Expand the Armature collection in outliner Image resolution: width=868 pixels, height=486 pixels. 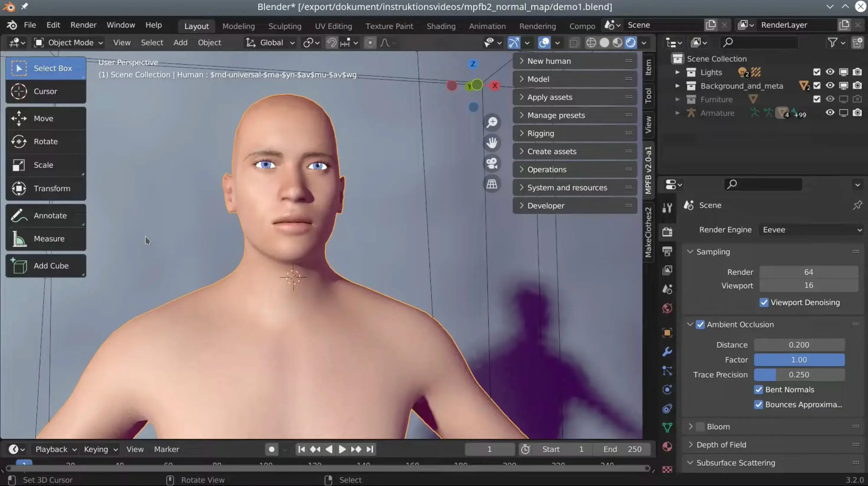677,113
